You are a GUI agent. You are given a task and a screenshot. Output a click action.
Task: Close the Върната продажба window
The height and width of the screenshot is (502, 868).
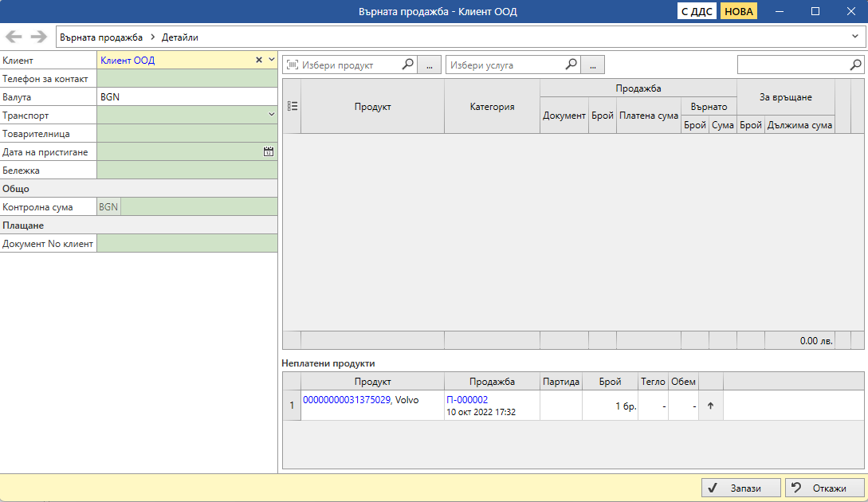coord(850,11)
